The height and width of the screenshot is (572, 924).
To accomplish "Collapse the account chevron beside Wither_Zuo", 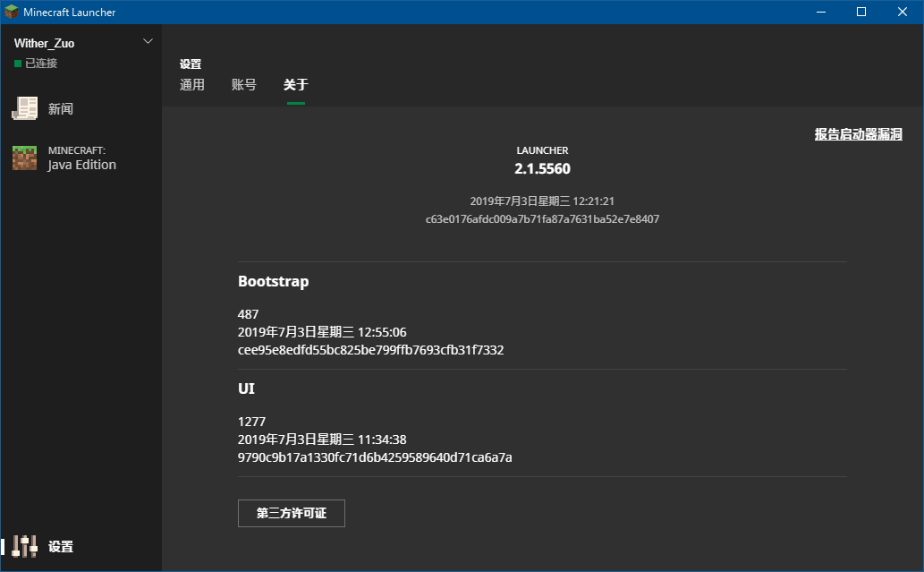I will pos(148,41).
